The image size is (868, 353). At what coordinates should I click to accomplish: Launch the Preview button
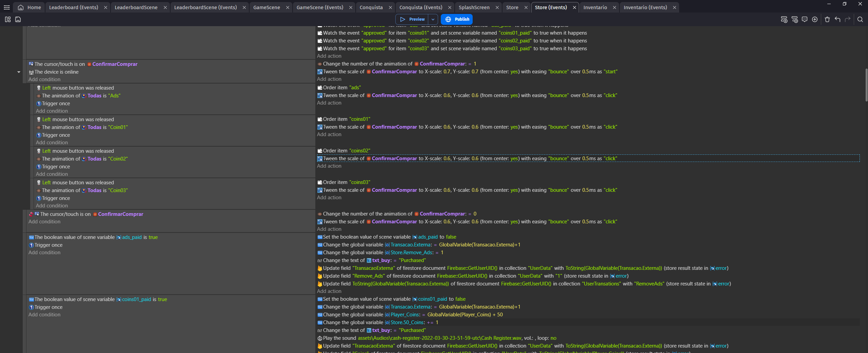click(x=412, y=19)
